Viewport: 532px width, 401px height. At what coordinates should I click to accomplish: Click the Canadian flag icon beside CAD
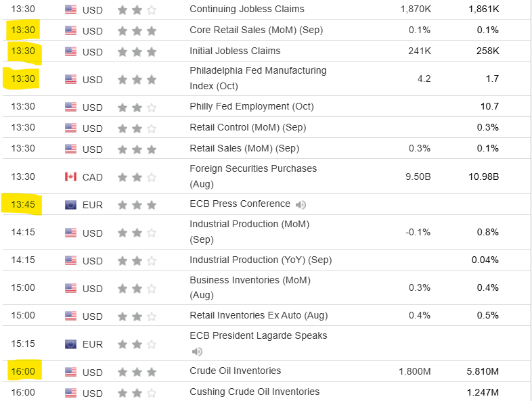pos(70,177)
